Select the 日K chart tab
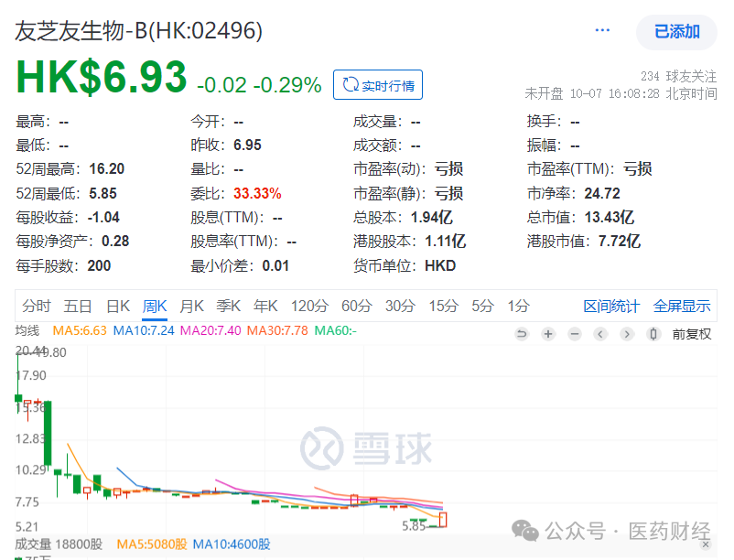This screenshot has width=734, height=560. (x=118, y=306)
